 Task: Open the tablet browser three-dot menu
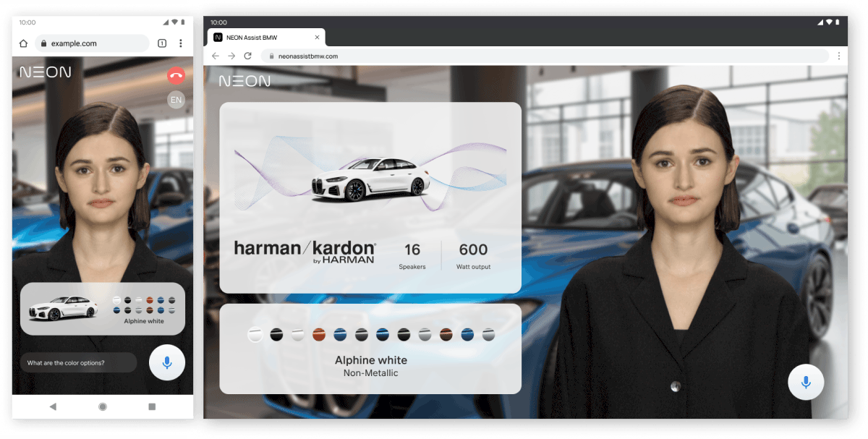(x=839, y=56)
